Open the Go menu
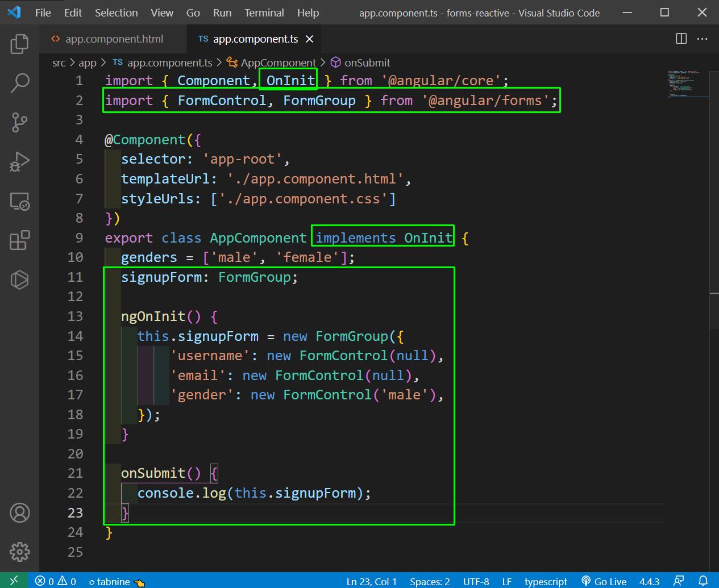The width and height of the screenshot is (719, 588). coord(193,12)
